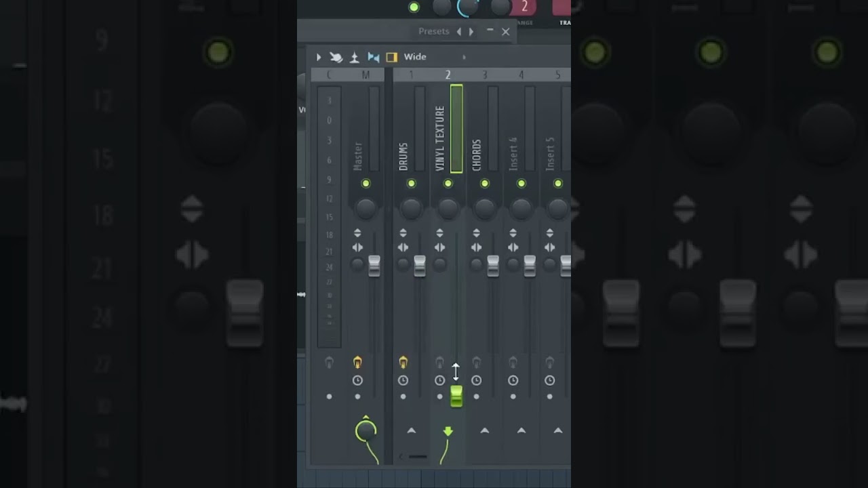Invert phase on the DRUMS track
This screenshot has width=868, height=488.
tap(403, 233)
